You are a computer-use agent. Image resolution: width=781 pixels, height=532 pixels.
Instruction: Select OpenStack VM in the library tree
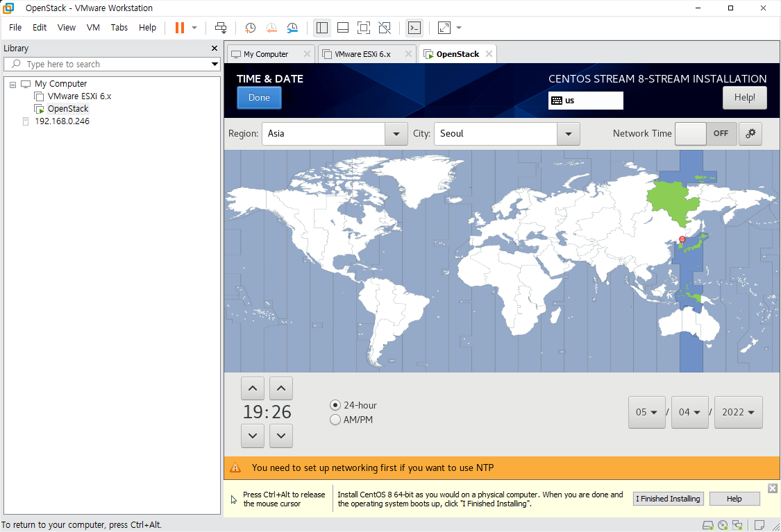[68, 108]
